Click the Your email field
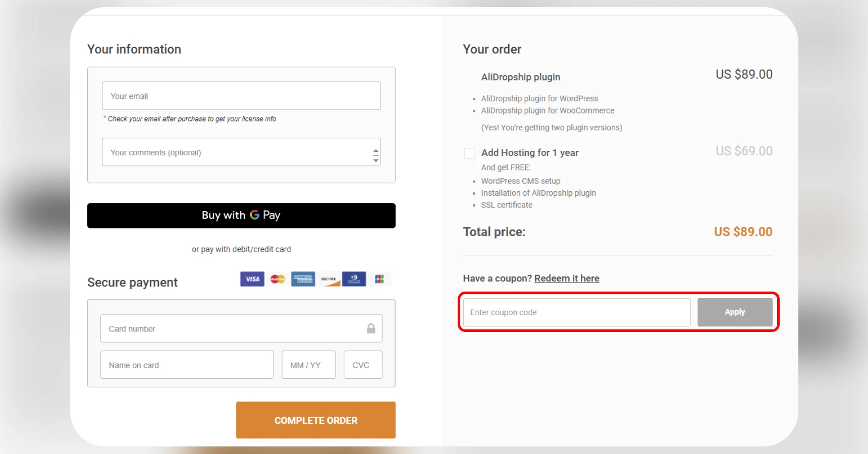The width and height of the screenshot is (868, 454). point(241,95)
